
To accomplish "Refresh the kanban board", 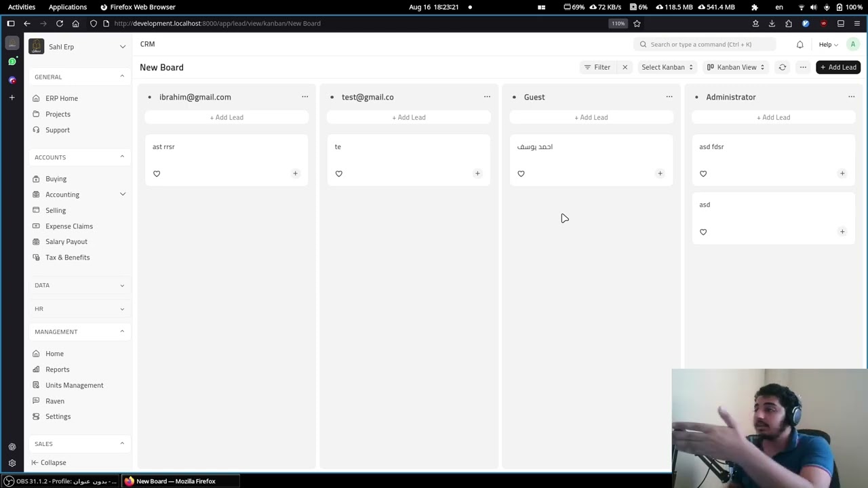I will (x=782, y=67).
